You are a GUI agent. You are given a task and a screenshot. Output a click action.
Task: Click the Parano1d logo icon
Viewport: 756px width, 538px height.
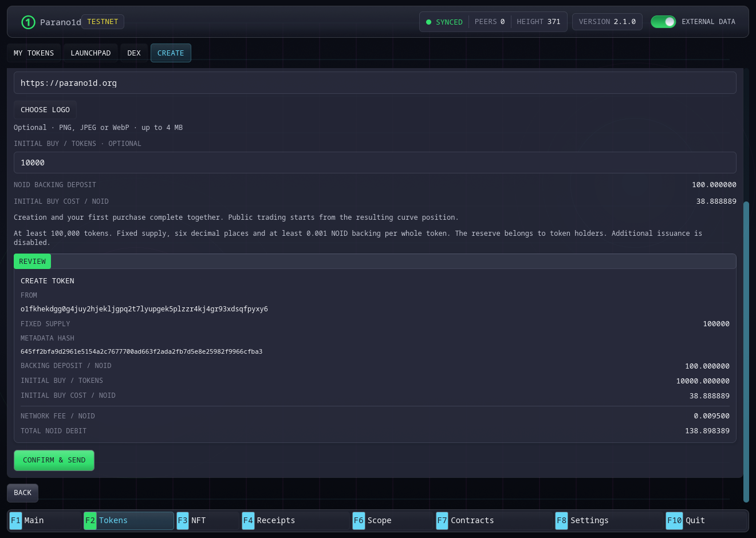(x=28, y=22)
